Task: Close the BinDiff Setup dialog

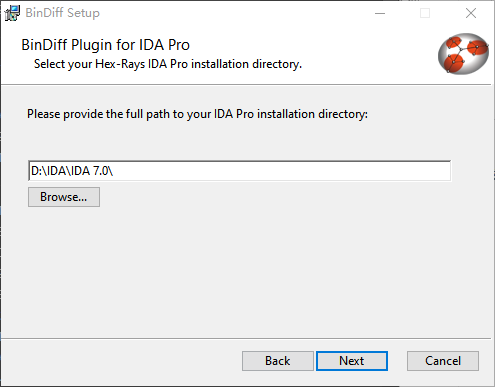Action: (471, 13)
